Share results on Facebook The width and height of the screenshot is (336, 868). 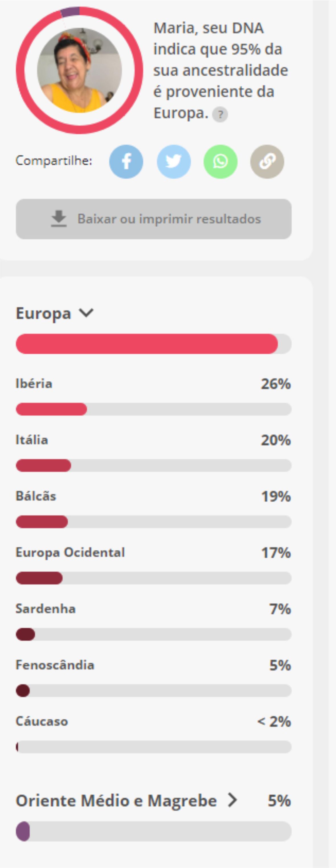126,162
